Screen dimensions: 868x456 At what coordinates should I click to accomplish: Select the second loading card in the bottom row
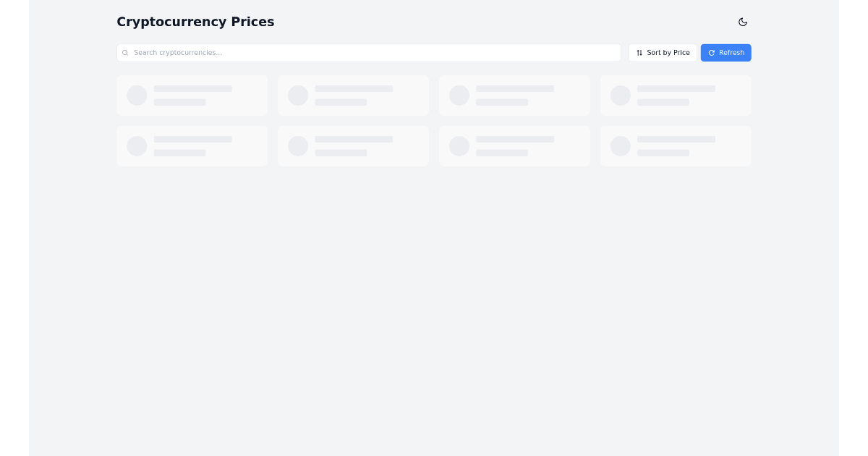353,146
